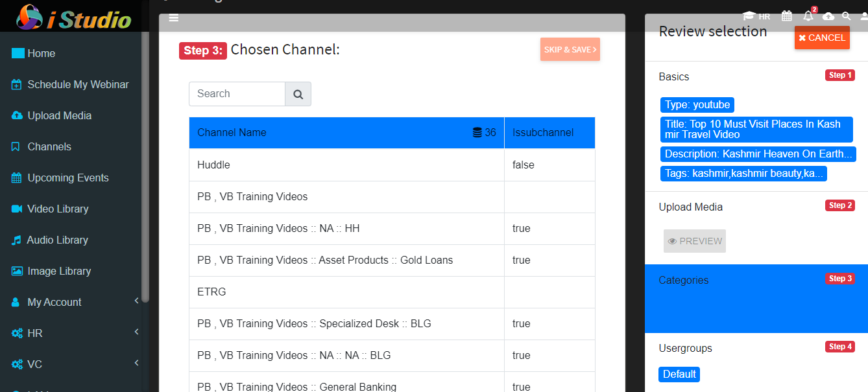Select the highlighted Categories section
This screenshot has height=392, width=868.
[x=756, y=299]
